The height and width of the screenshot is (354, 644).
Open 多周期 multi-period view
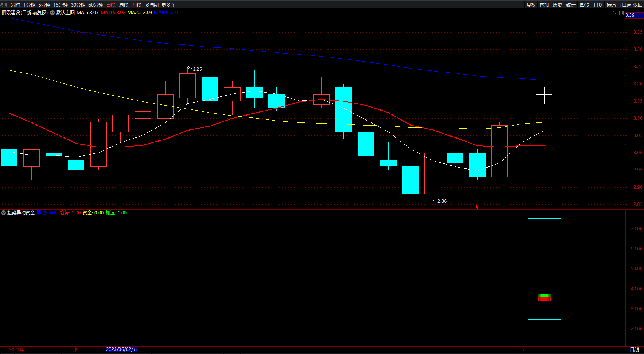click(152, 5)
